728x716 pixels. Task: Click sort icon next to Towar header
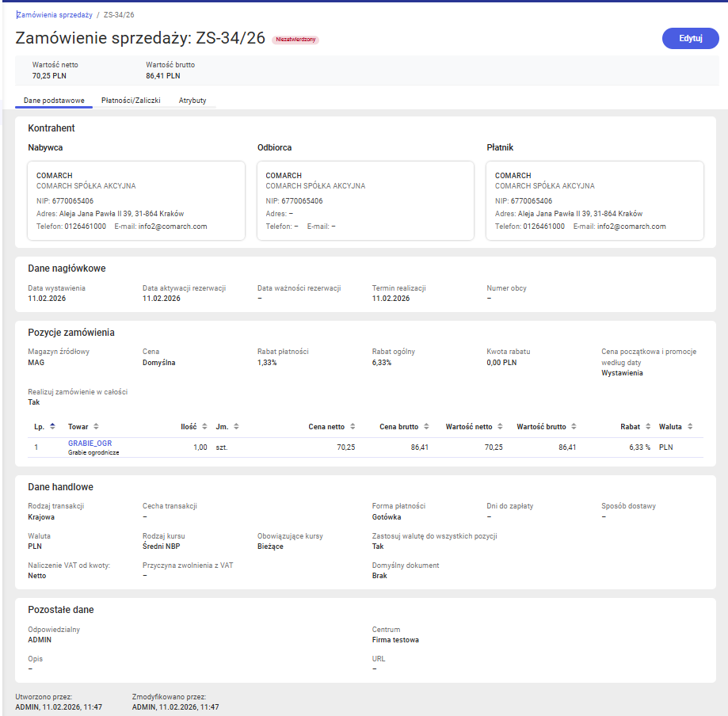click(x=96, y=427)
